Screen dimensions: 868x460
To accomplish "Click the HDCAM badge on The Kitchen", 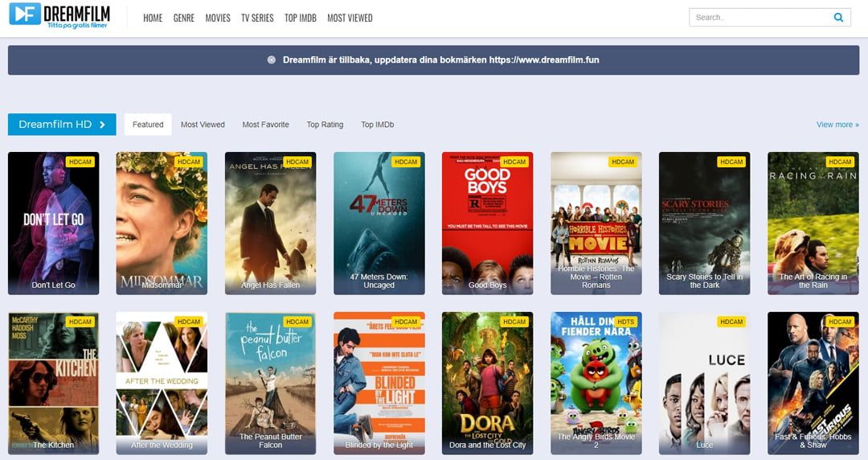I will point(80,322).
